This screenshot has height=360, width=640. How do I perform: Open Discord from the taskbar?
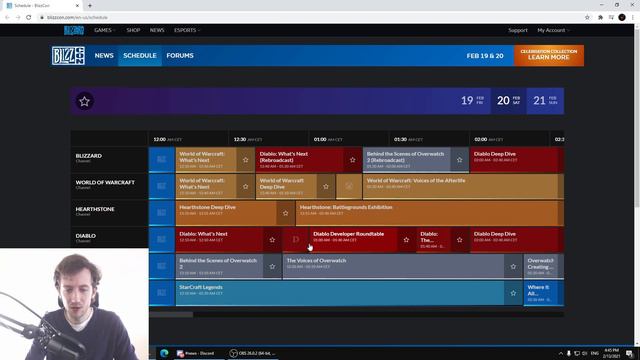point(198,353)
